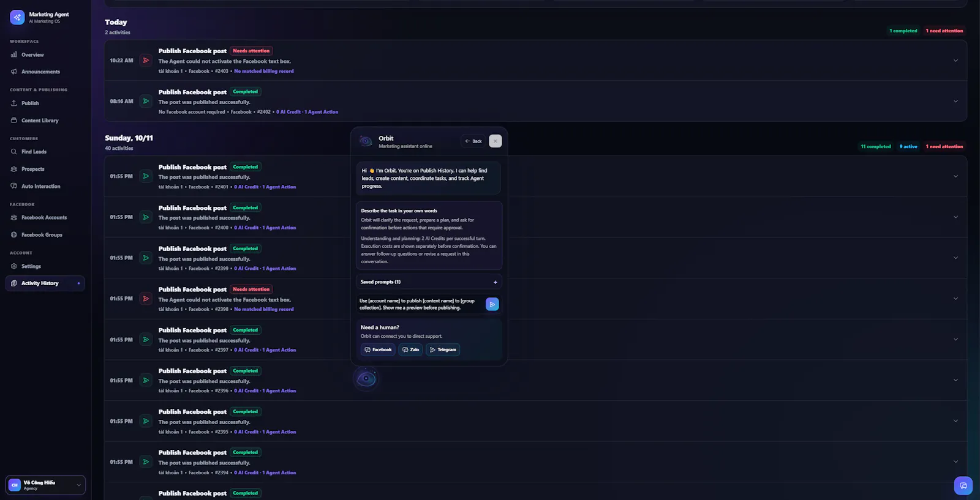Expand activity #2394 row chevron

pyautogui.click(x=956, y=462)
